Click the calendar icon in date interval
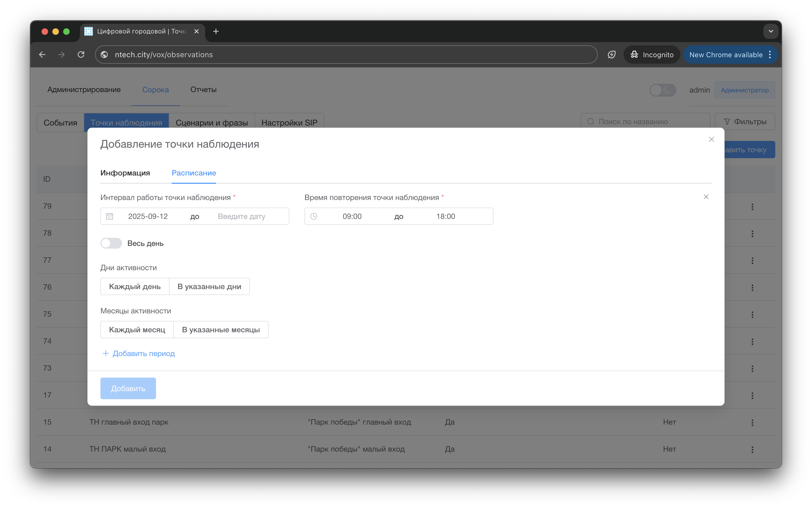Viewport: 812px width, 508px height. (110, 216)
